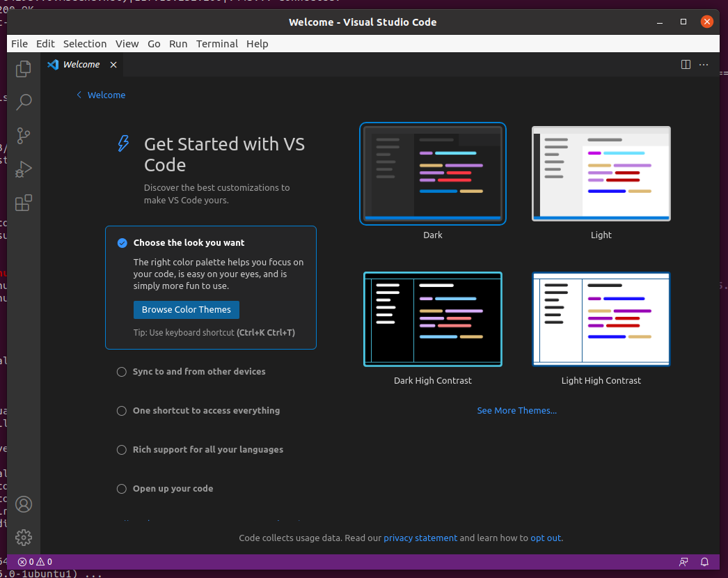The width and height of the screenshot is (728, 578).
Task: Choose the Light High Contrast theme preview
Action: [601, 319]
